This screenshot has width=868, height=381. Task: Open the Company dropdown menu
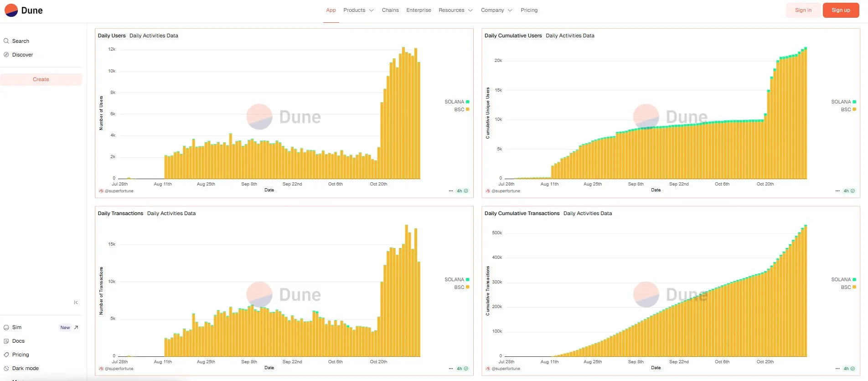click(x=496, y=10)
